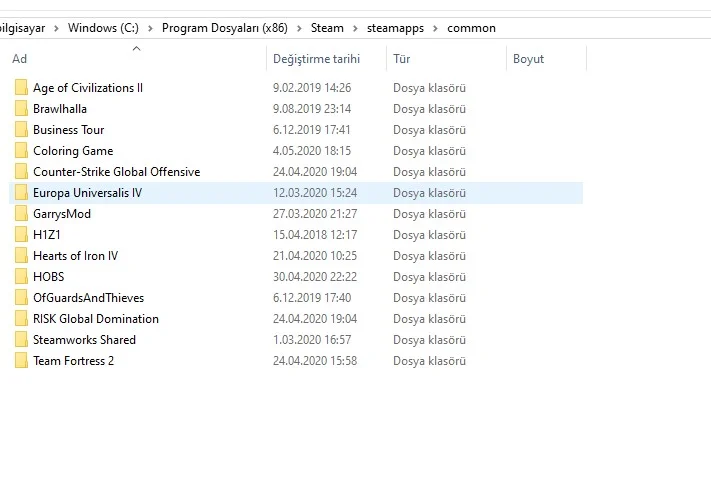Select the Hearts of Iron IV name
This screenshot has width=711, height=483.
75,256
